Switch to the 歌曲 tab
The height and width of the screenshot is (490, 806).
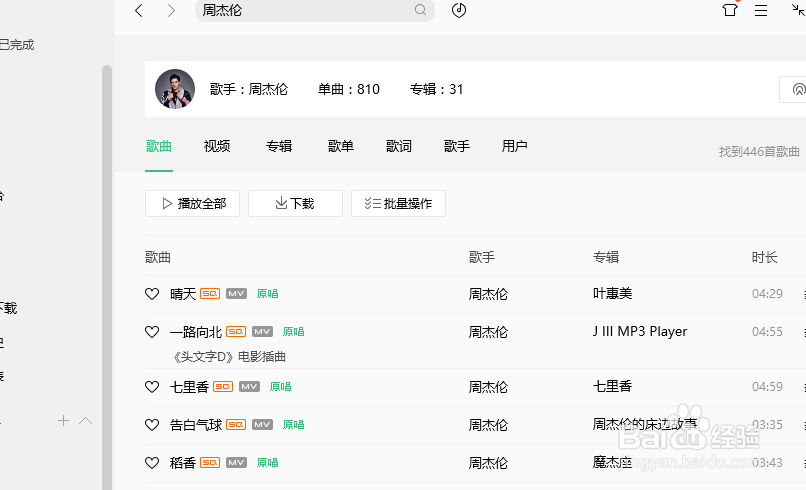coord(158,146)
